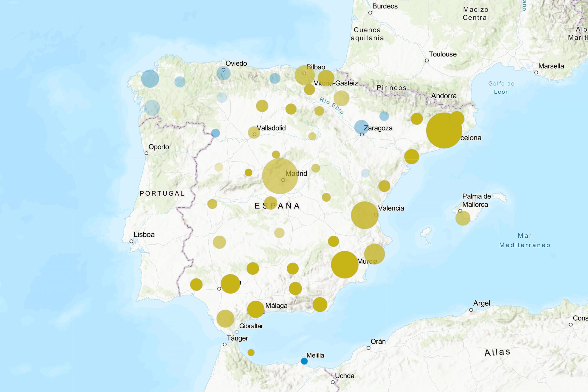588x392 pixels.
Task: Select the large bubble left of Murcia label
Action: pos(345,265)
